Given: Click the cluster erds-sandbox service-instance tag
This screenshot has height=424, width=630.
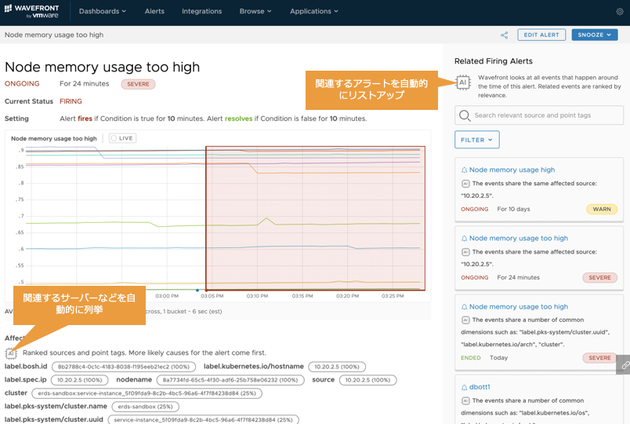Looking at the screenshot, I should [147, 393].
